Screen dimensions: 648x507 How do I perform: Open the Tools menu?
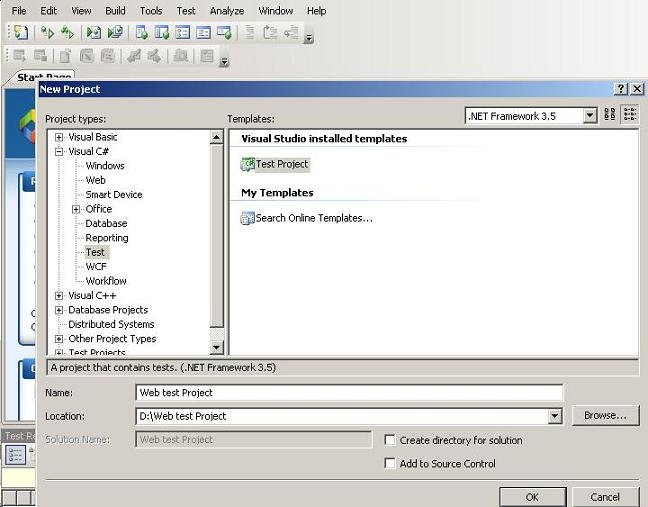(151, 11)
